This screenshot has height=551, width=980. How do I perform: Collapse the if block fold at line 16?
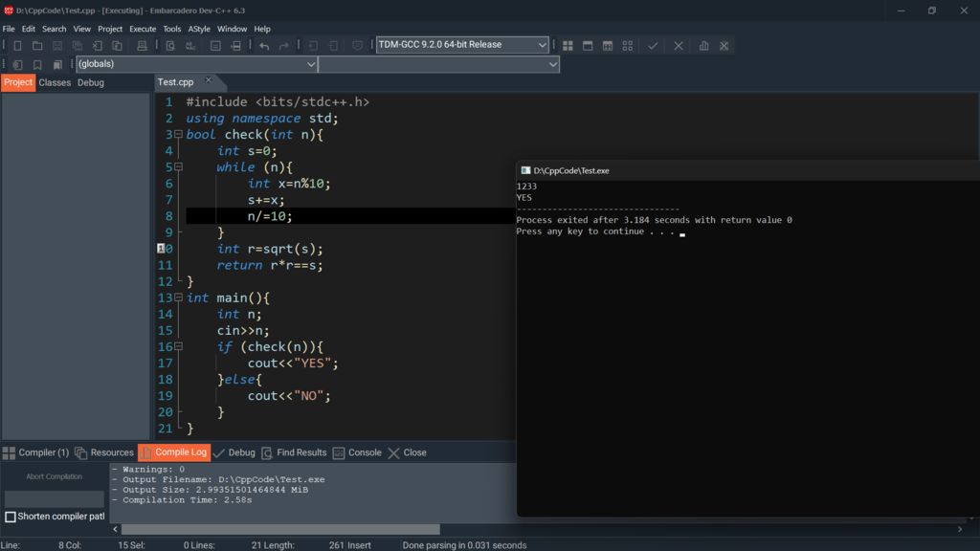[178, 346]
